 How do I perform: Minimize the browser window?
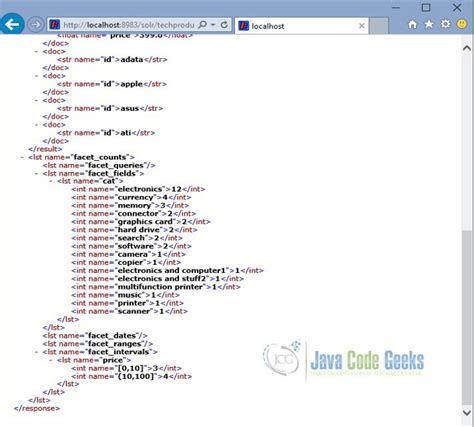[396, 7]
